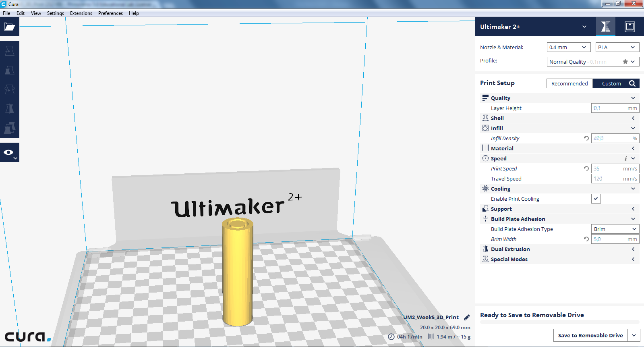Open Save to Removable Drive options arrow
This screenshot has height=347, width=644.
(x=634, y=335)
